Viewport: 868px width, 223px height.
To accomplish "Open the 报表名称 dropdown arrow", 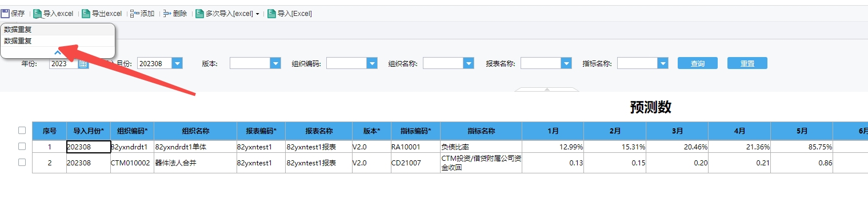I will click(566, 63).
